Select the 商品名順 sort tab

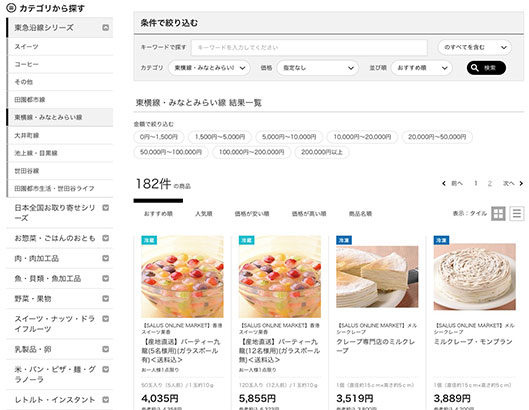point(360,214)
